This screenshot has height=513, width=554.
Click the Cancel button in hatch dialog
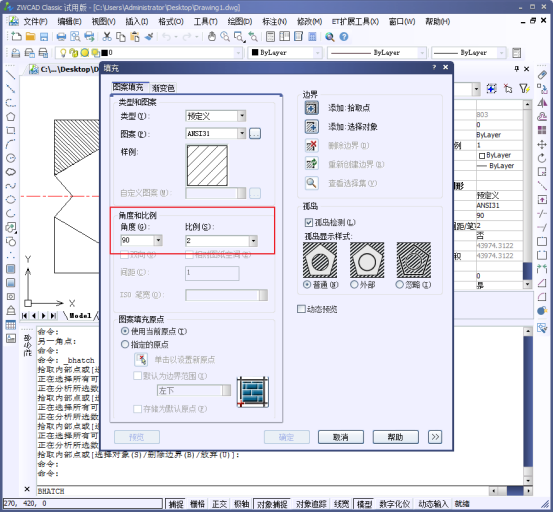coord(341,437)
